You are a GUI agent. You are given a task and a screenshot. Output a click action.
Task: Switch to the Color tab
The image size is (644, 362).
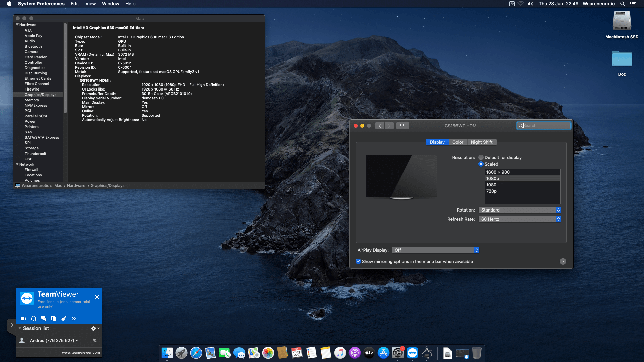[458, 142]
